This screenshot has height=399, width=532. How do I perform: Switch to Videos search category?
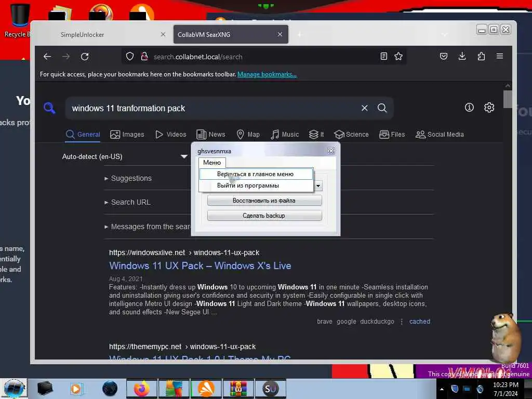(x=170, y=135)
